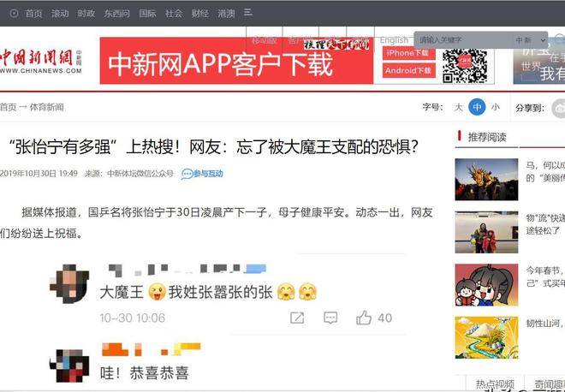The image size is (565, 392).
Task: Click the Android下载 button
Action: coord(408,71)
